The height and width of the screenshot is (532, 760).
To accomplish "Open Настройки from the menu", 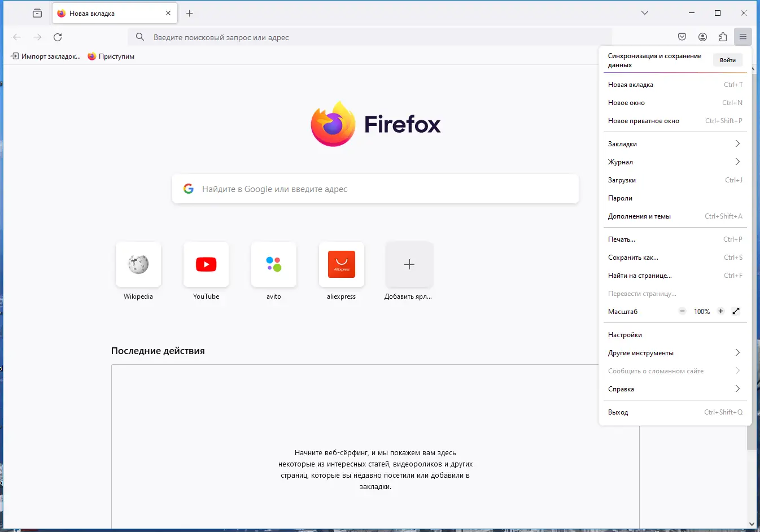I will pos(675,335).
